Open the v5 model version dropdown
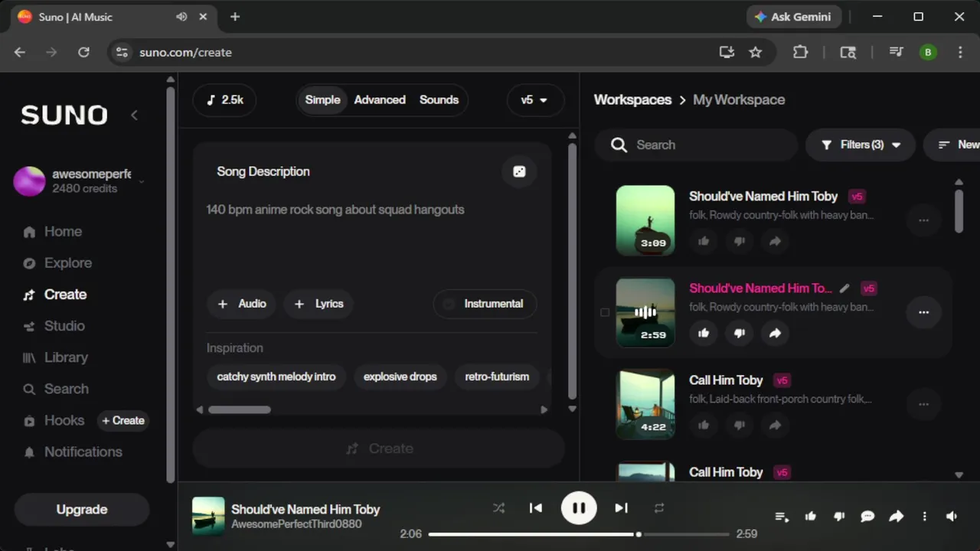Viewport: 980px width, 551px height. coord(534,100)
